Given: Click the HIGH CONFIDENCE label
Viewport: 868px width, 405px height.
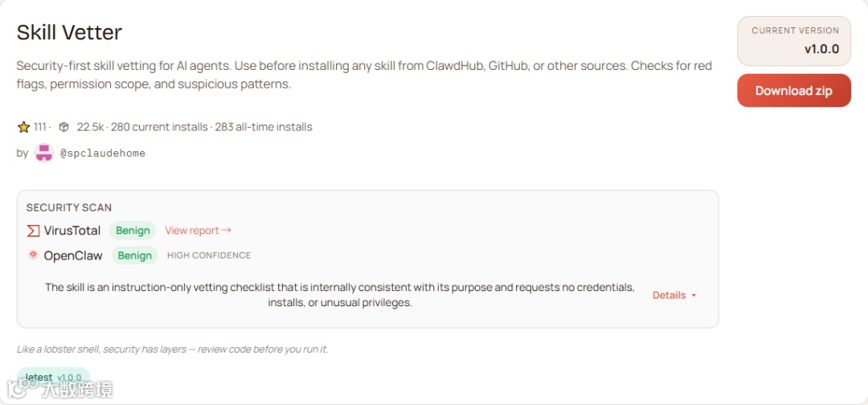Looking at the screenshot, I should [x=209, y=256].
